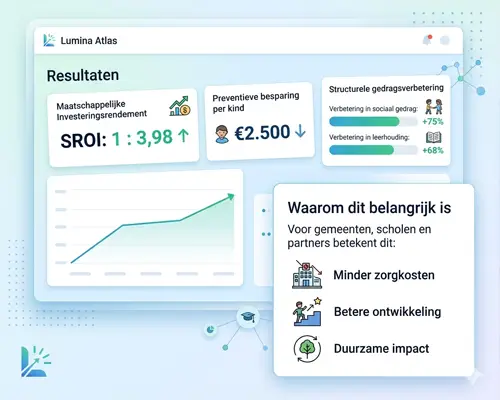
Task: Click the person climbing stairs icon
Action: click(x=307, y=312)
